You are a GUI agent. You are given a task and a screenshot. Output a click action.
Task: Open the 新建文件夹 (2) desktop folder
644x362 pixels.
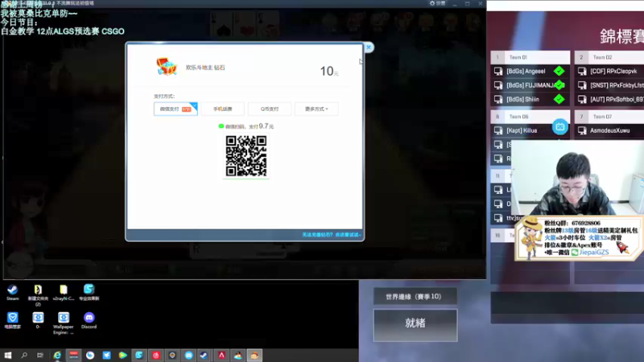coord(38,294)
